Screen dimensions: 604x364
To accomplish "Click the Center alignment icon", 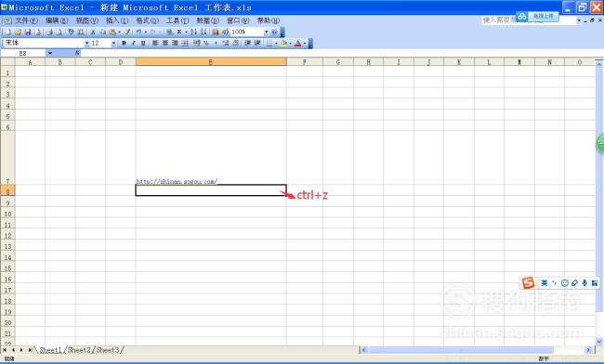I will tap(165, 43).
